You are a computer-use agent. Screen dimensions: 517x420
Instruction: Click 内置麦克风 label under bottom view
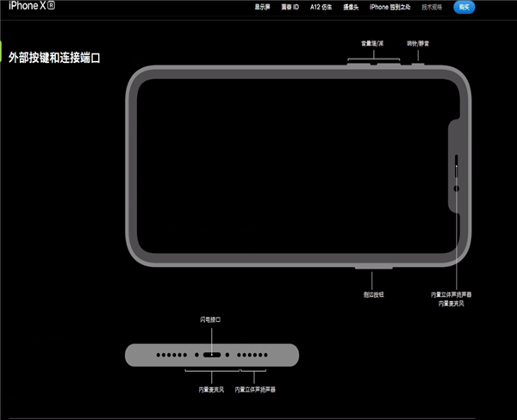[211, 390]
